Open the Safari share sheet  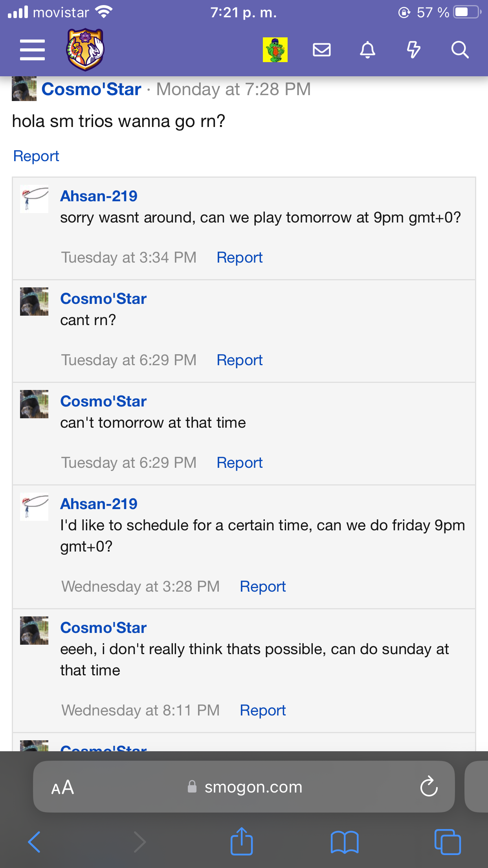tap(241, 841)
